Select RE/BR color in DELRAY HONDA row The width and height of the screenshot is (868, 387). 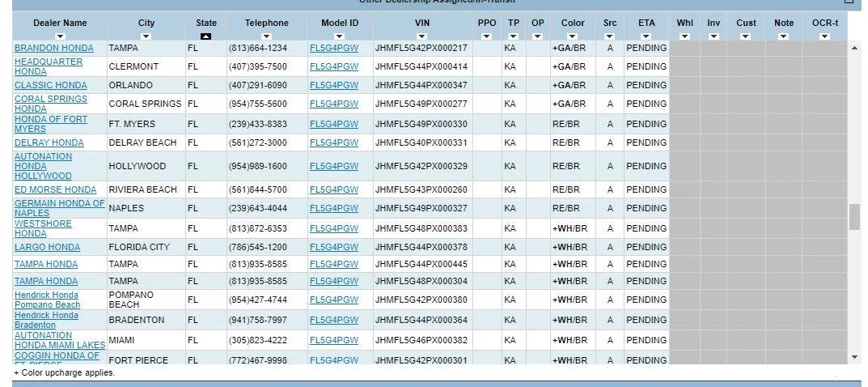click(565, 142)
